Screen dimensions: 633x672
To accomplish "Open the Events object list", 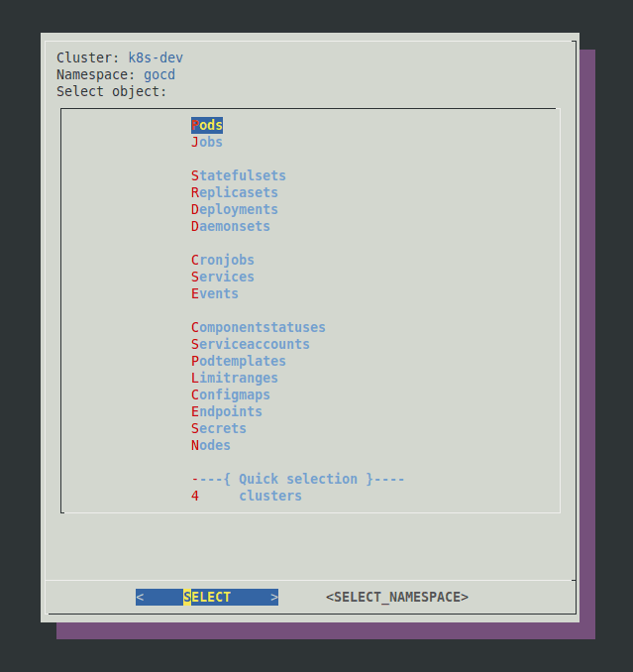I will point(215,294).
